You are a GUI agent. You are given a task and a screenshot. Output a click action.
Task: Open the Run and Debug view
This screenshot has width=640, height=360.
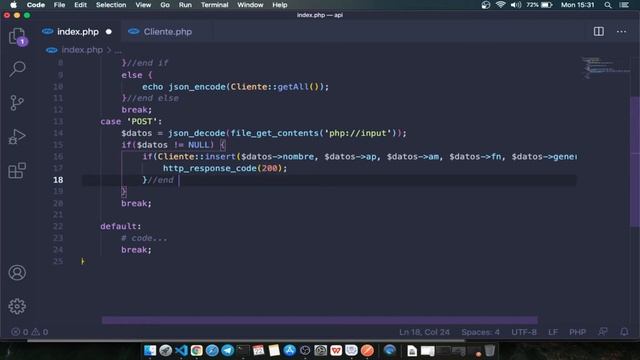click(17, 137)
